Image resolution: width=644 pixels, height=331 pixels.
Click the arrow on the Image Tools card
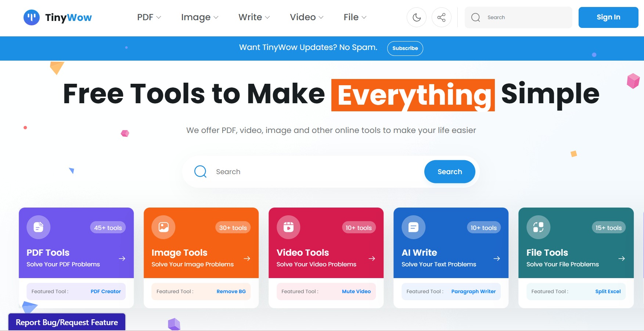coord(247,259)
